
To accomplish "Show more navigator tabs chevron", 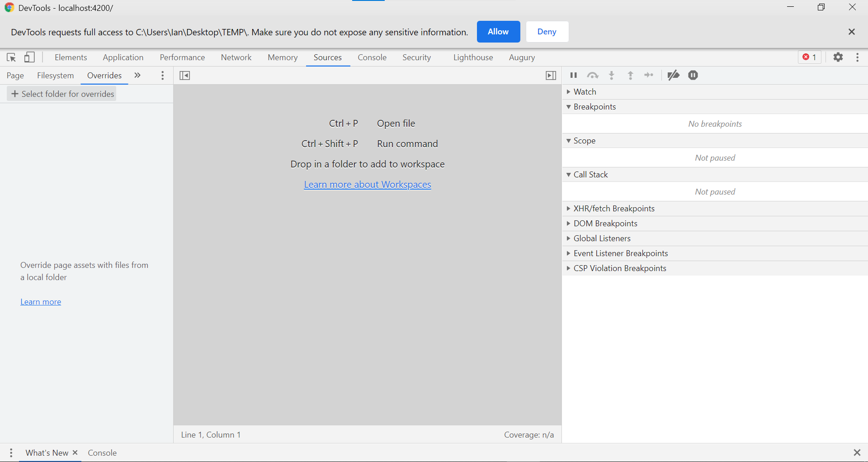I will [x=137, y=76].
